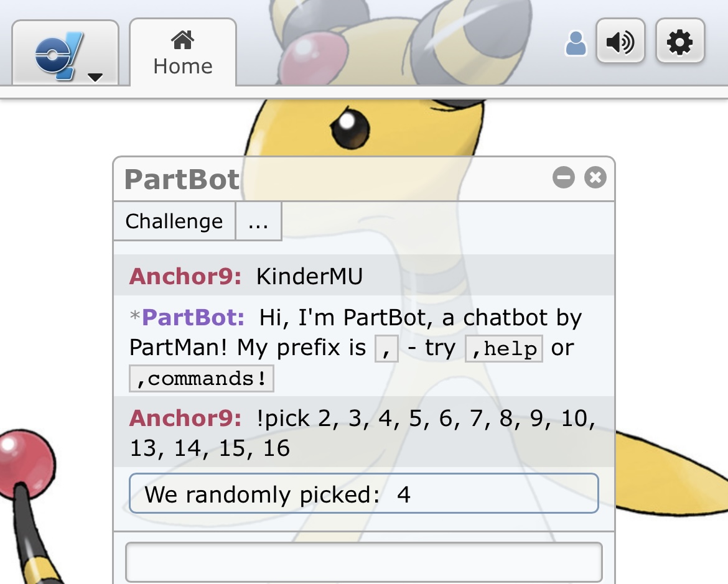Click the Anchor9 name beside KinderMU
Screen dimensions: 728x584
coord(185,276)
